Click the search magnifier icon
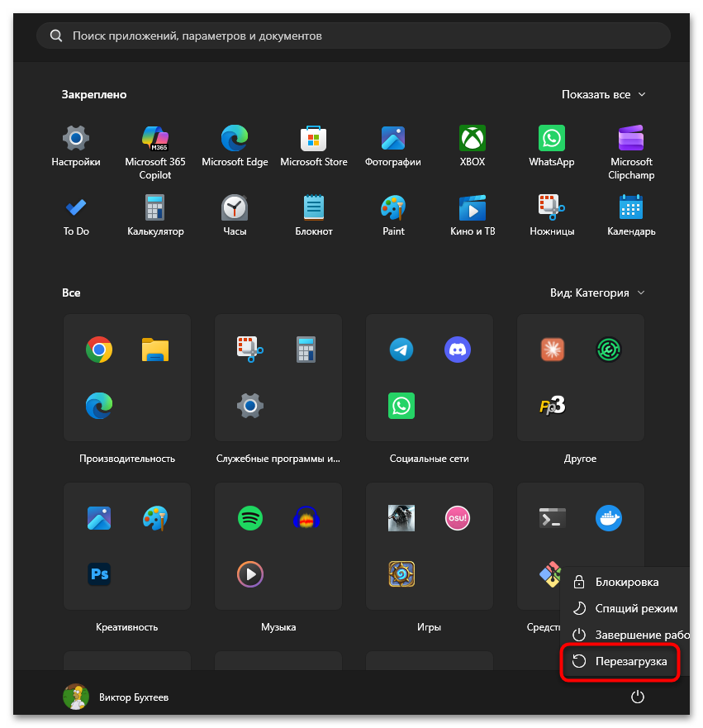This screenshot has width=703, height=728. click(x=56, y=36)
